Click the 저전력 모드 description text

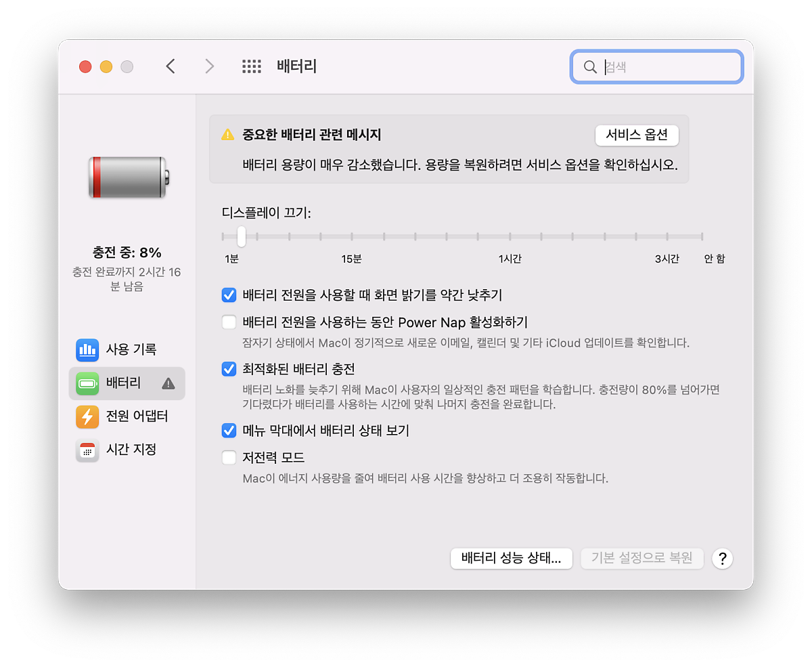(x=426, y=479)
